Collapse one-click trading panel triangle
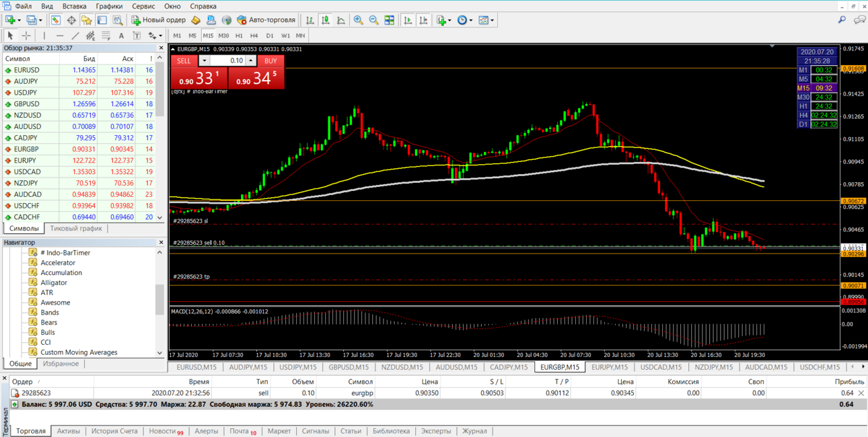The width and height of the screenshot is (868, 437). (x=173, y=49)
